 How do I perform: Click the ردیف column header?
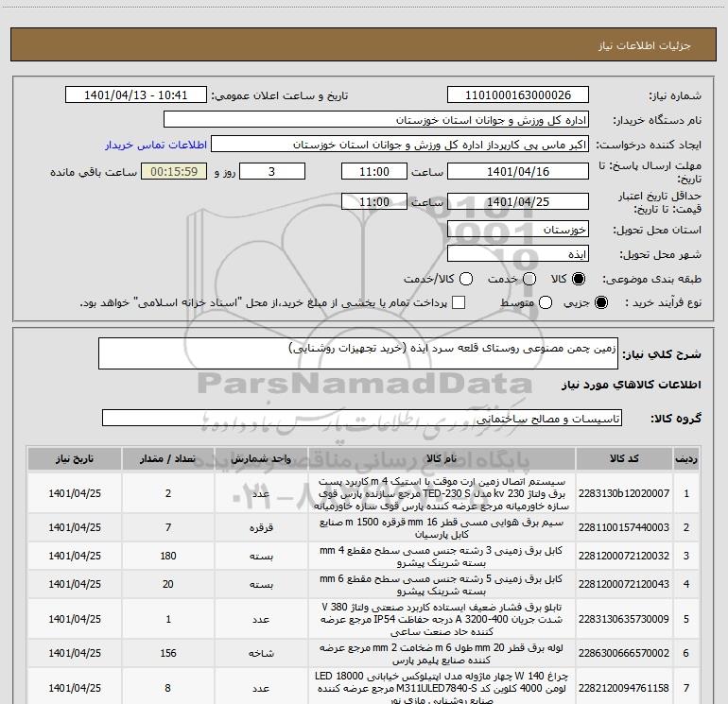coord(686,459)
